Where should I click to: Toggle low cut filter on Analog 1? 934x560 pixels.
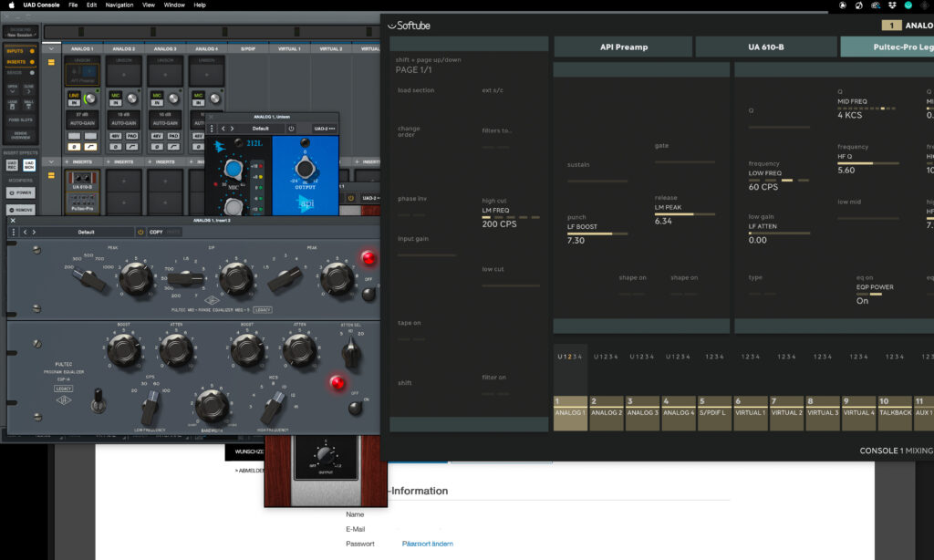pos(90,147)
